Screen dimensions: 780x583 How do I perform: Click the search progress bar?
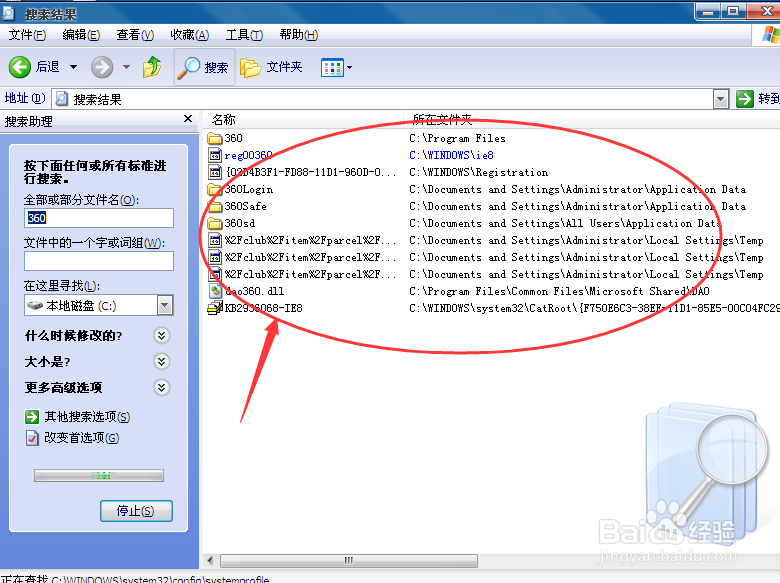pyautogui.click(x=99, y=476)
